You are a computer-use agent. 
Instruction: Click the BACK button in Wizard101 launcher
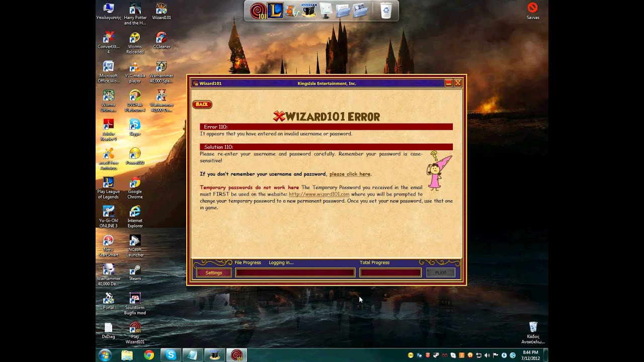[202, 105]
